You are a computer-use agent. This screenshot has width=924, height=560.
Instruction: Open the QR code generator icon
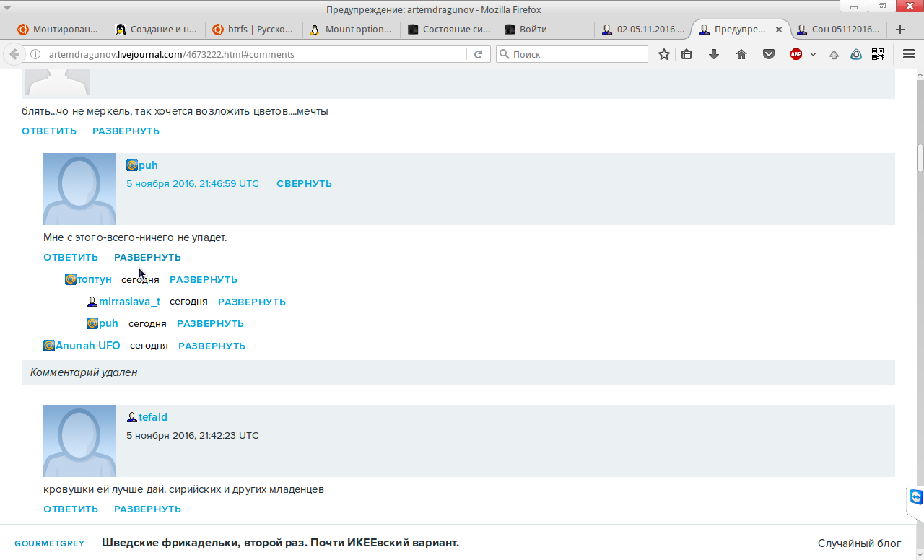pos(878,54)
